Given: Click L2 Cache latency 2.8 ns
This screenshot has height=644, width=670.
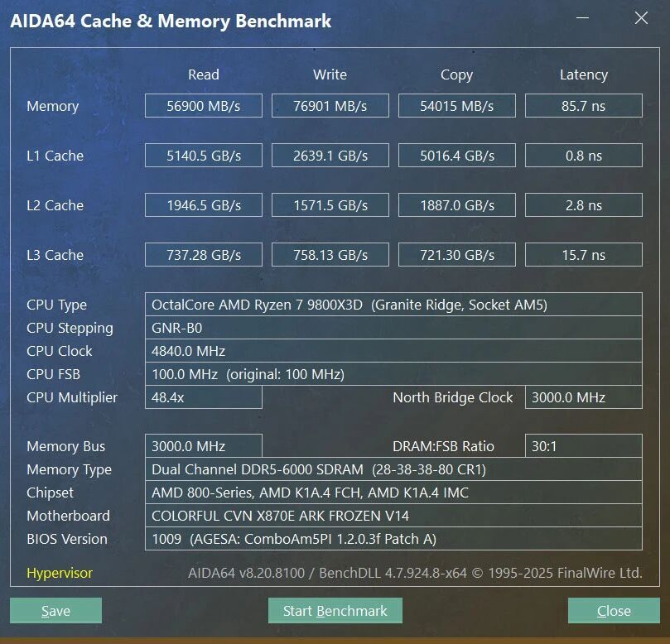Looking at the screenshot, I should coord(584,205).
